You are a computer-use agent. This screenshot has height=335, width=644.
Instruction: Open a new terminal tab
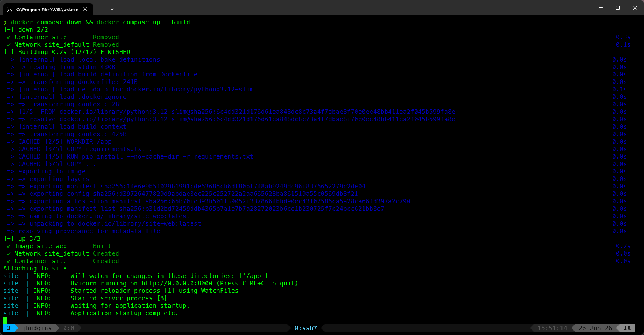point(101,9)
